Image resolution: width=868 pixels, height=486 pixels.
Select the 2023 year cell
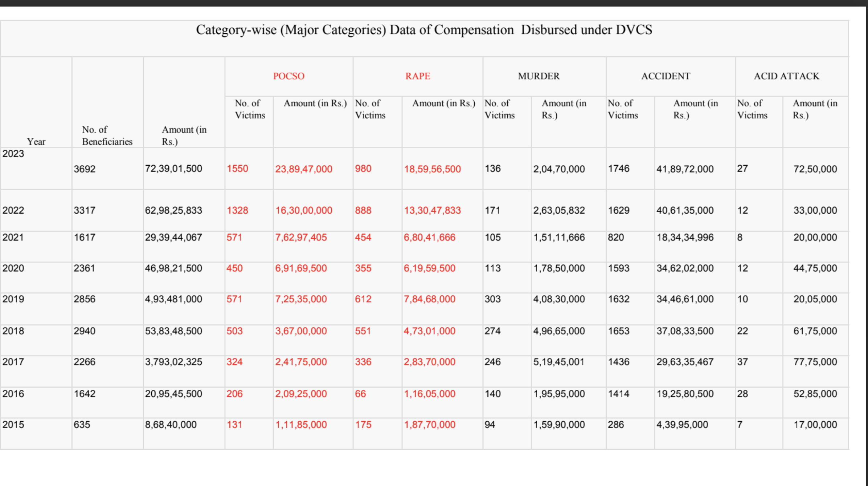[x=13, y=154]
